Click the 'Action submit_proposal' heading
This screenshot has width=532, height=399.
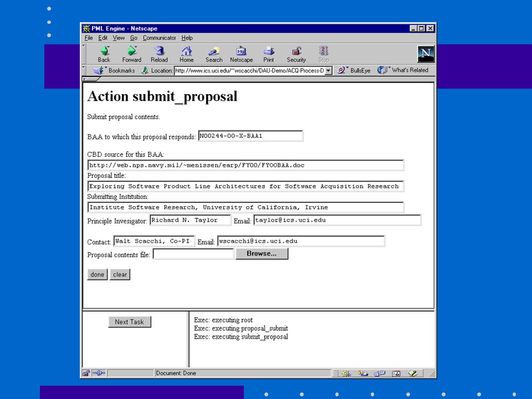point(162,96)
